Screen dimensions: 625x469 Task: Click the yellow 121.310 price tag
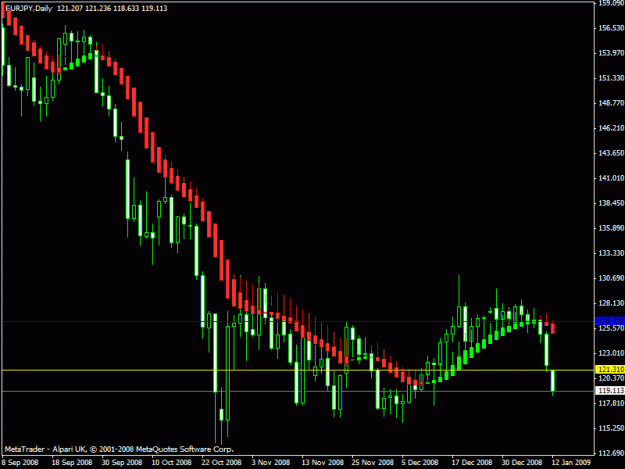tap(610, 370)
